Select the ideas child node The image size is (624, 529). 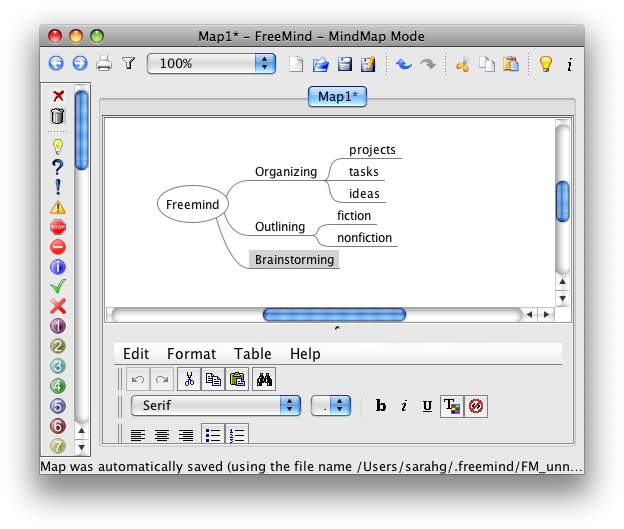click(364, 193)
